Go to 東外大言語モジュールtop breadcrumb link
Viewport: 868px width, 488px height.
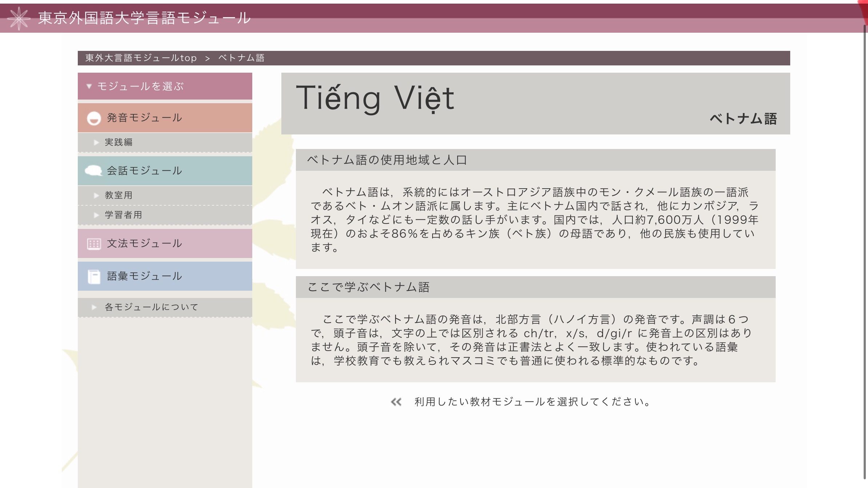[141, 58]
